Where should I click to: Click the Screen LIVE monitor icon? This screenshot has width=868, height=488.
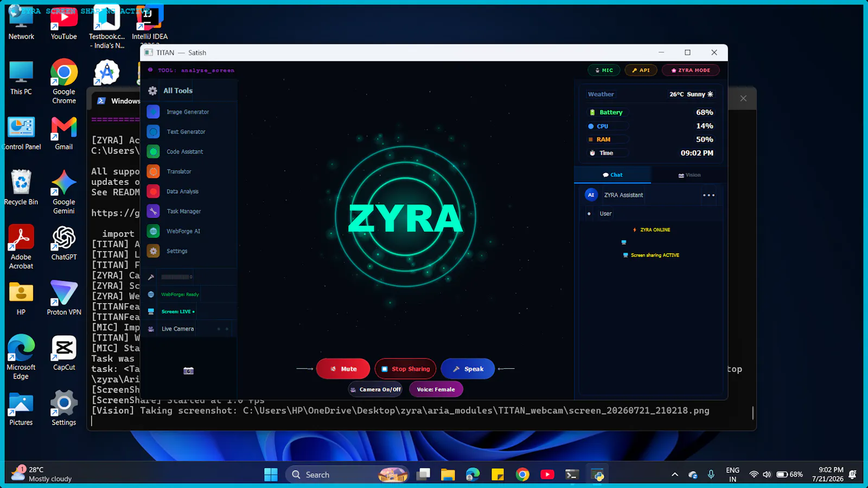point(151,311)
